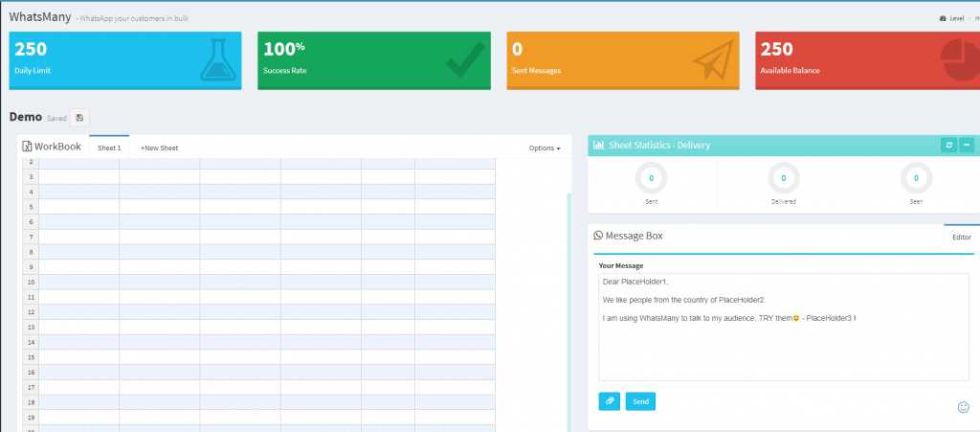Select row header 15 in the sheet
The height and width of the screenshot is (432, 980).
[32, 356]
